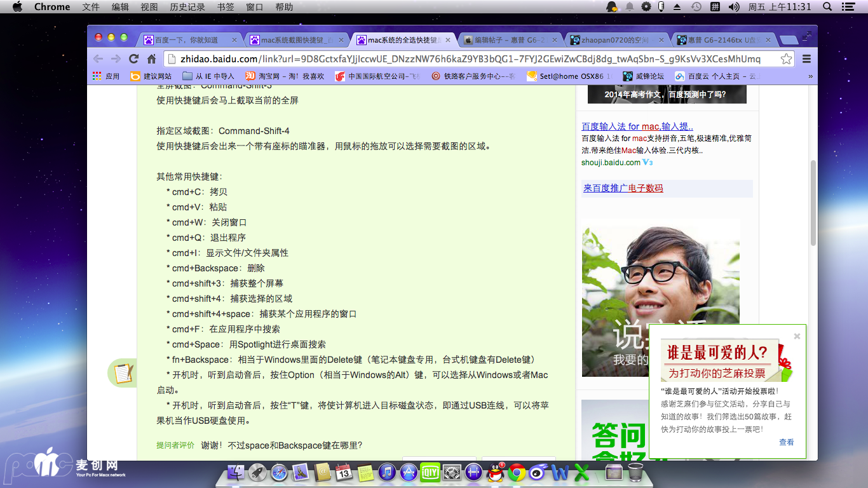Launch the Mac App Store
The image size is (868, 488).
coord(409,473)
